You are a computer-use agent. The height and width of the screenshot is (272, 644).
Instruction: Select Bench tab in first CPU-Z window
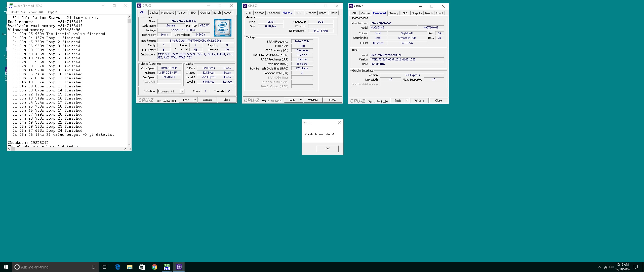point(217,13)
